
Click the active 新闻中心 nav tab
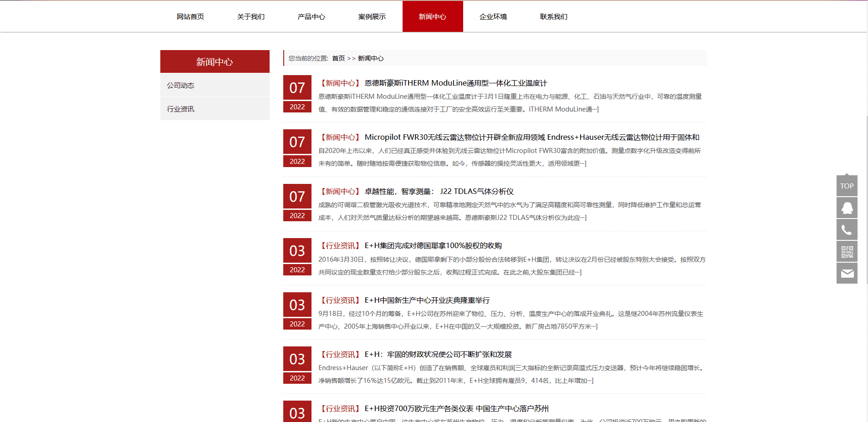(433, 17)
